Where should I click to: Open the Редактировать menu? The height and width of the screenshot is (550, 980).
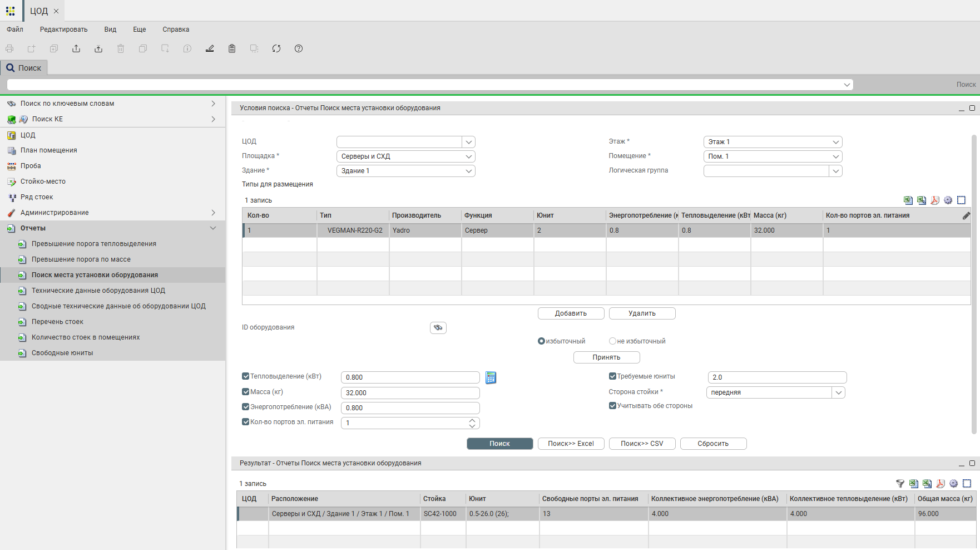point(63,30)
